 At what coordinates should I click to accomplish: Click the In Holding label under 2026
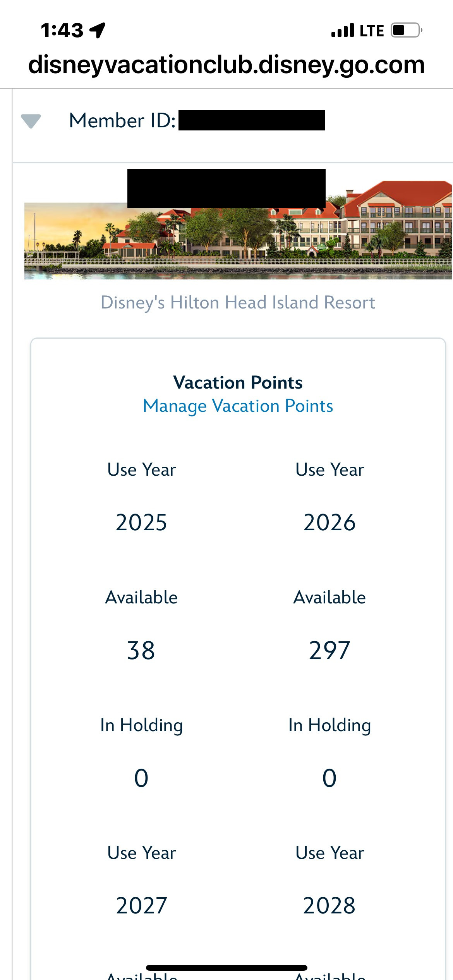[x=329, y=725]
